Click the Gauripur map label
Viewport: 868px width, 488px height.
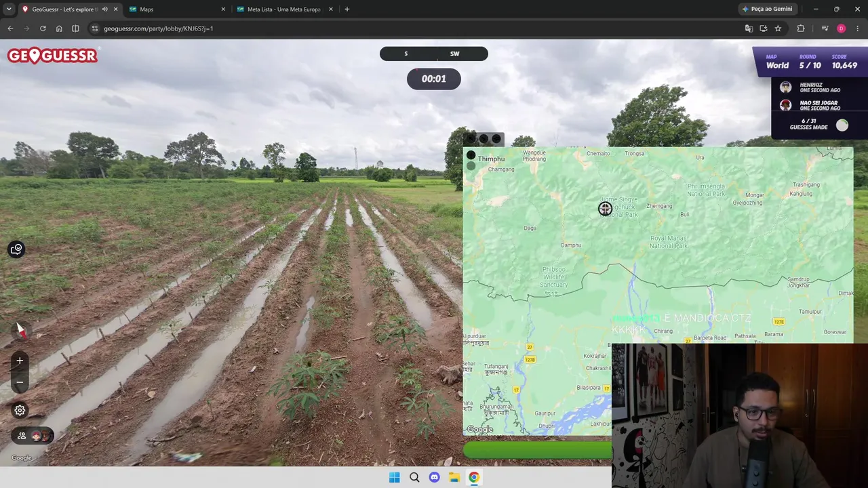pos(545,413)
